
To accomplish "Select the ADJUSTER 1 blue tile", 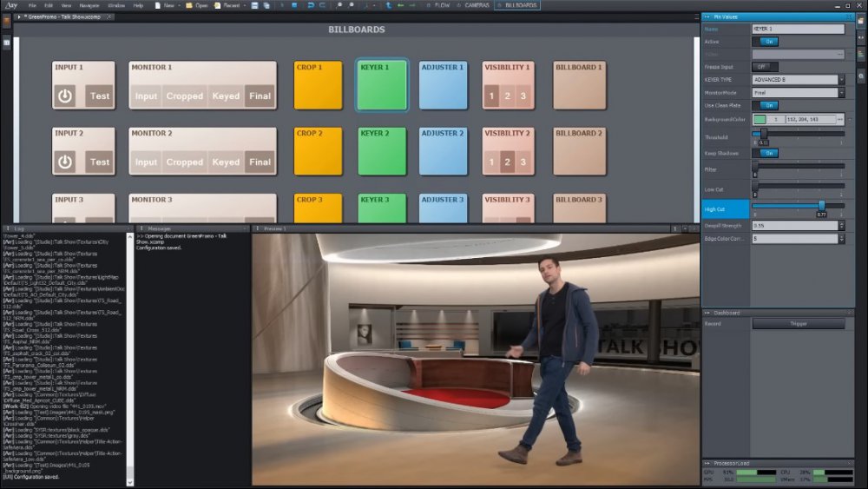I will point(443,85).
